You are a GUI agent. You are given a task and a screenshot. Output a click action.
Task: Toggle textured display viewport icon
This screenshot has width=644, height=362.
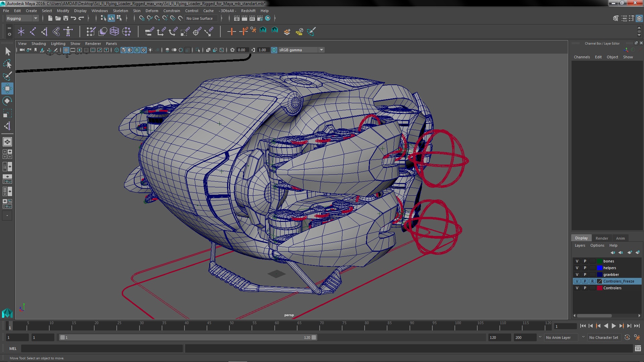(x=144, y=50)
